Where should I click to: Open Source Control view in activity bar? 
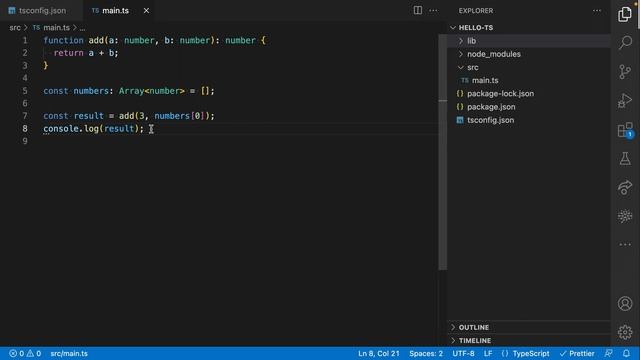point(624,72)
